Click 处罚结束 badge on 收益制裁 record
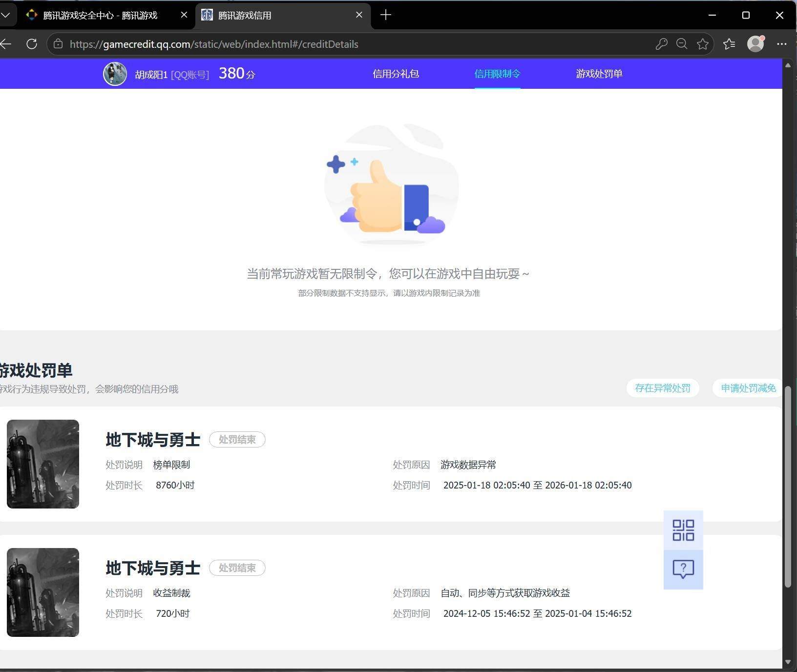Image resolution: width=797 pixels, height=672 pixels. [x=237, y=568]
